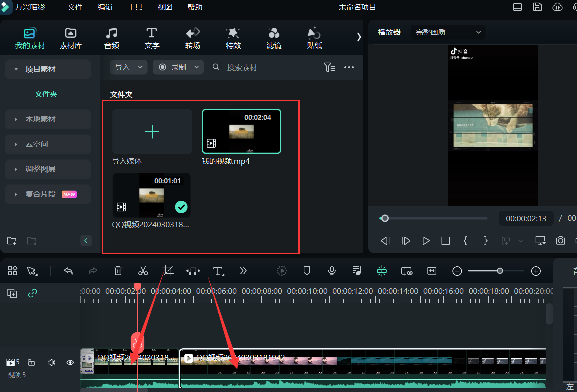The image size is (577, 392).
Task: Toggle the eye icon on 视频 5 track
Action: [x=70, y=362]
